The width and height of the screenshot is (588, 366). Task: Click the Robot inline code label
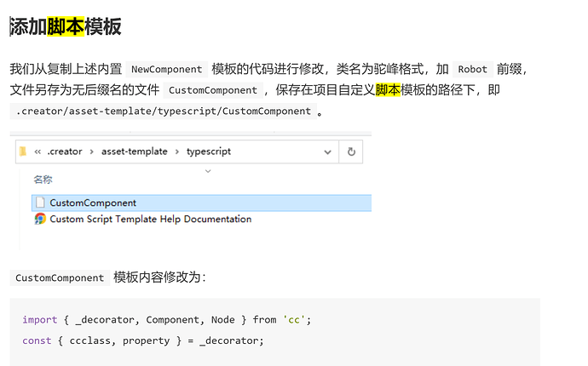coord(472,70)
